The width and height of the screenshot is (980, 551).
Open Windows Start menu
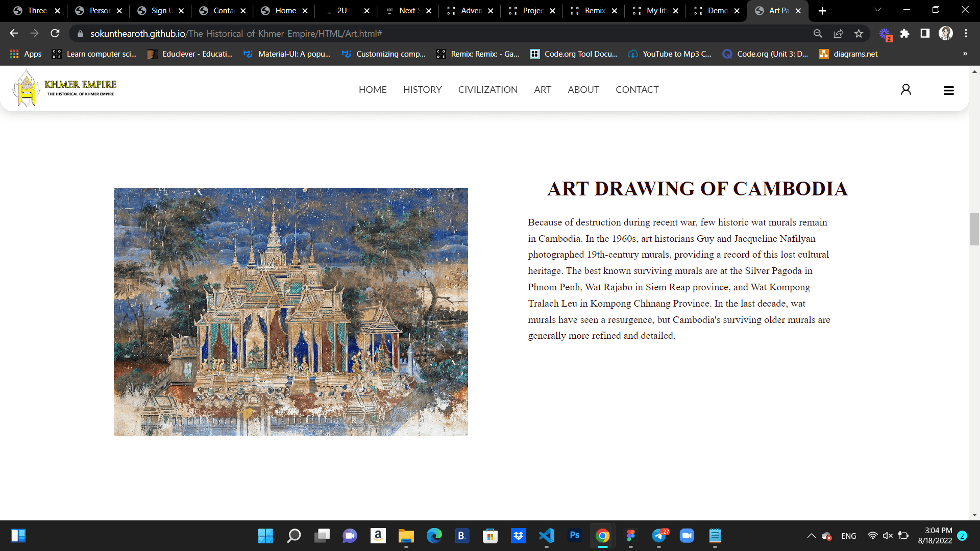pos(265,536)
